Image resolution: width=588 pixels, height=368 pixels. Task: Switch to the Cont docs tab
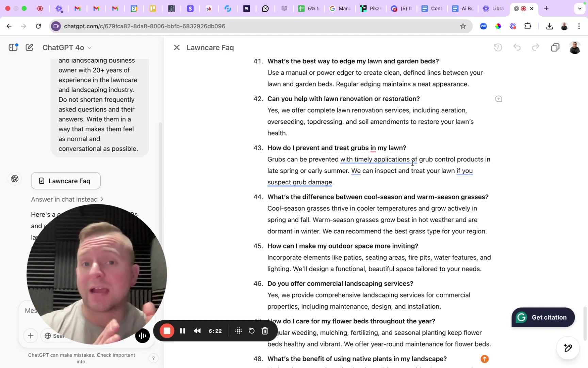[432, 9]
